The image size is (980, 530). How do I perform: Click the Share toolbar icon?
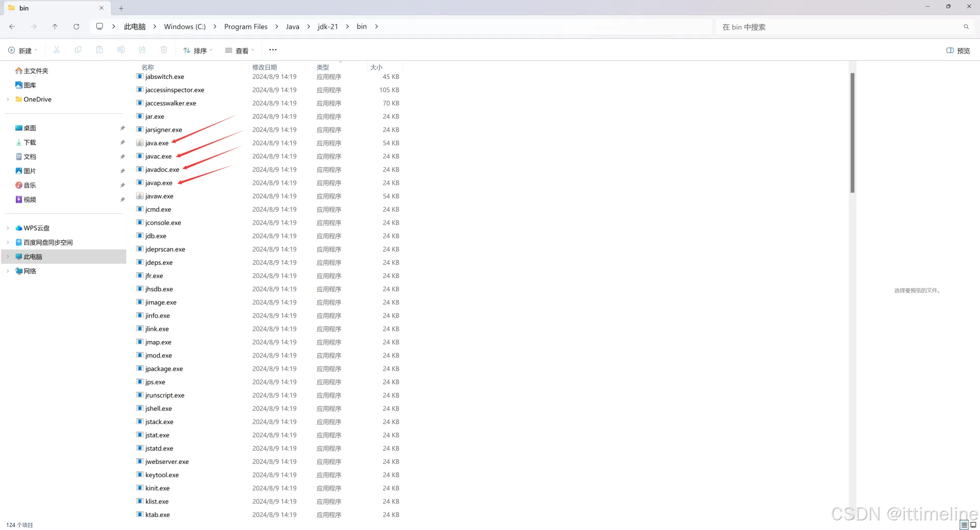point(142,50)
